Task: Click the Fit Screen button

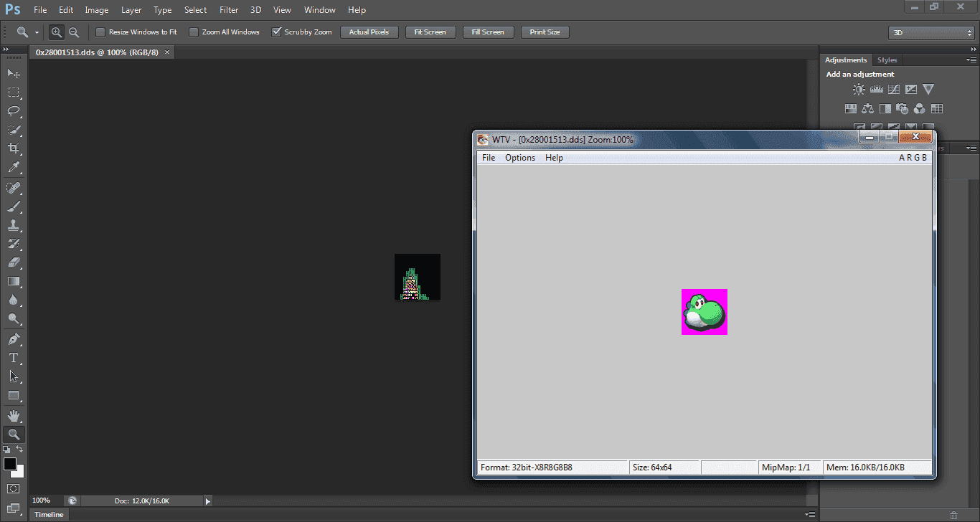Action: tap(430, 32)
